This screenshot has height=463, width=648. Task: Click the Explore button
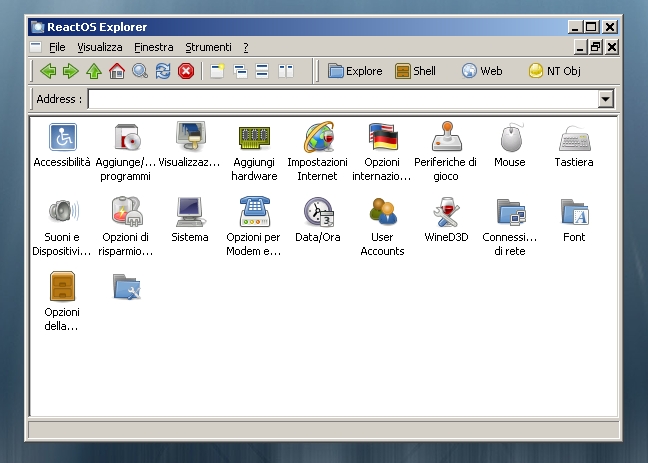point(355,71)
